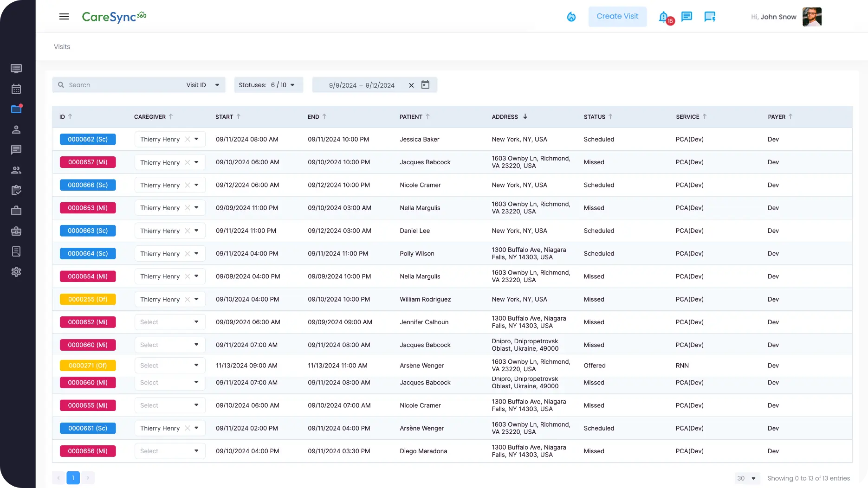Screen dimensions: 868x488
Task: Open the Tasks clipboard icon in sidebar
Action: (16, 190)
